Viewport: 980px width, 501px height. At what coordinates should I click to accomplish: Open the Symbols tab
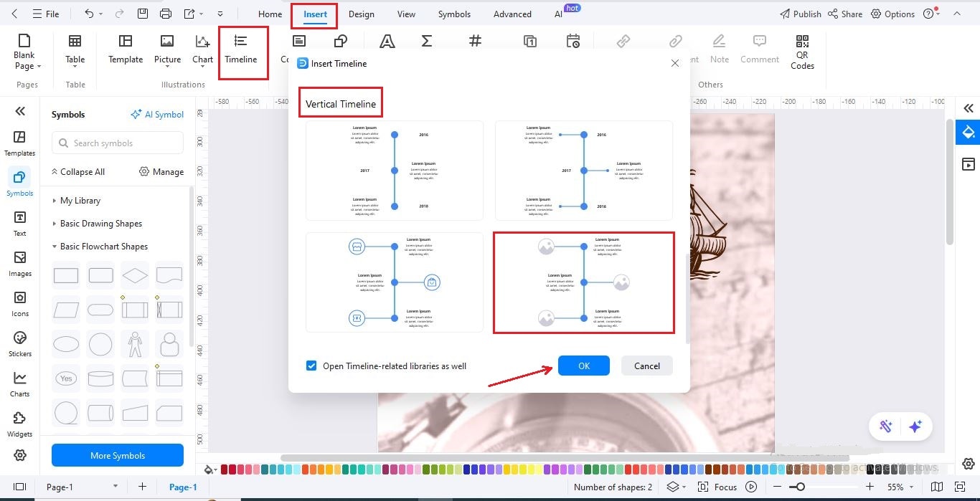click(454, 14)
